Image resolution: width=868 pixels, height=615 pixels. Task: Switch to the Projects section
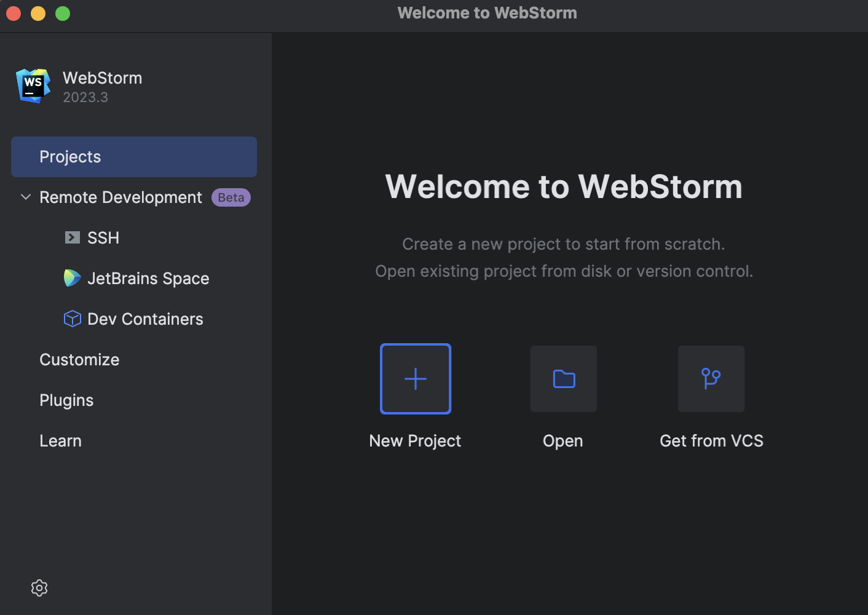coord(70,156)
